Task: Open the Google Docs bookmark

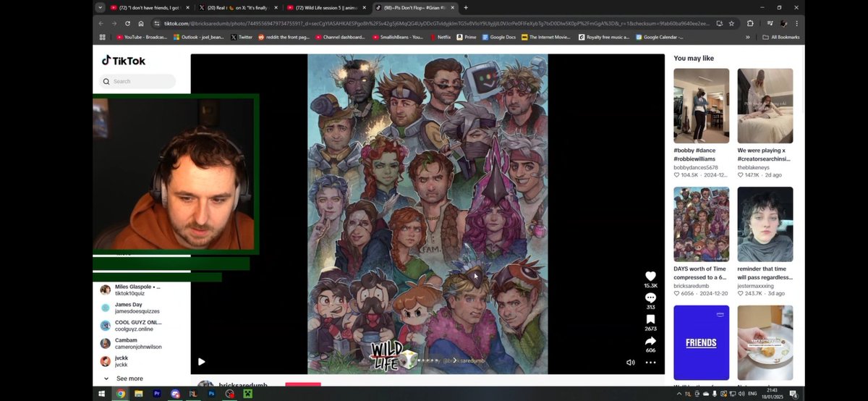Action: click(x=498, y=37)
